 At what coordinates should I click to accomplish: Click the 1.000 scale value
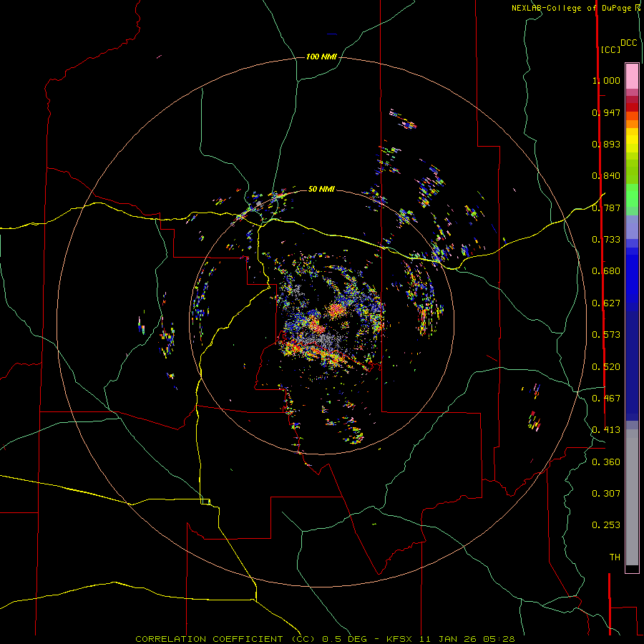pyautogui.click(x=606, y=80)
